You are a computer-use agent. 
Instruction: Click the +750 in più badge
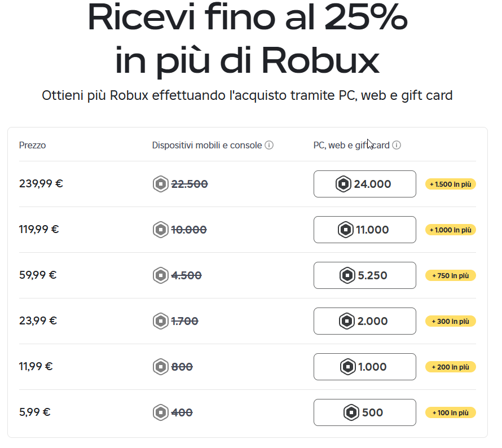click(451, 275)
